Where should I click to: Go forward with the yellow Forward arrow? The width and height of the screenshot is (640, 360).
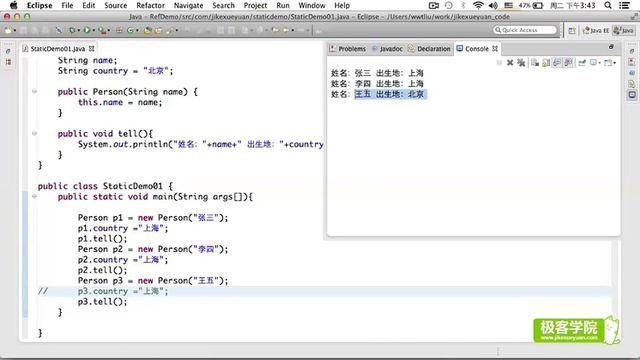coord(286,30)
